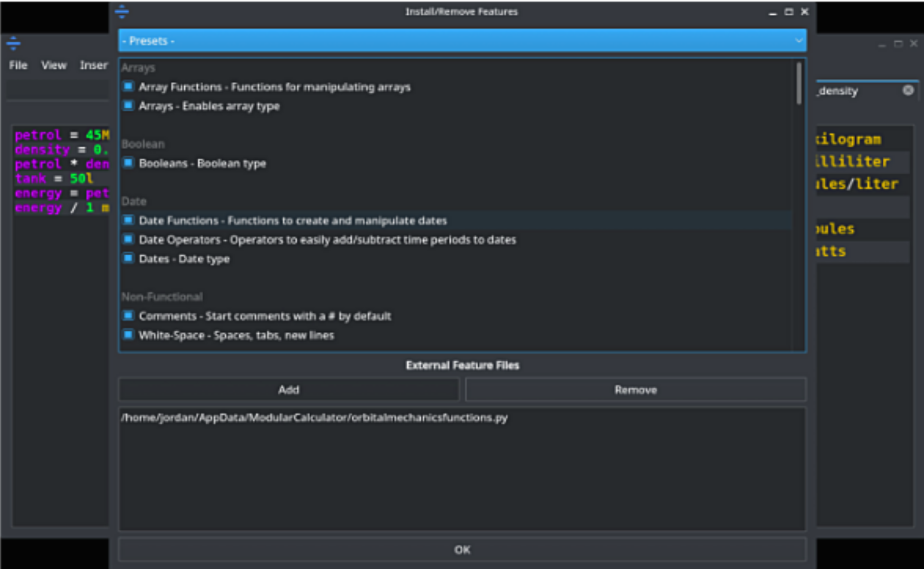Click the Date category header
The width and height of the screenshot is (924, 569).
point(134,201)
